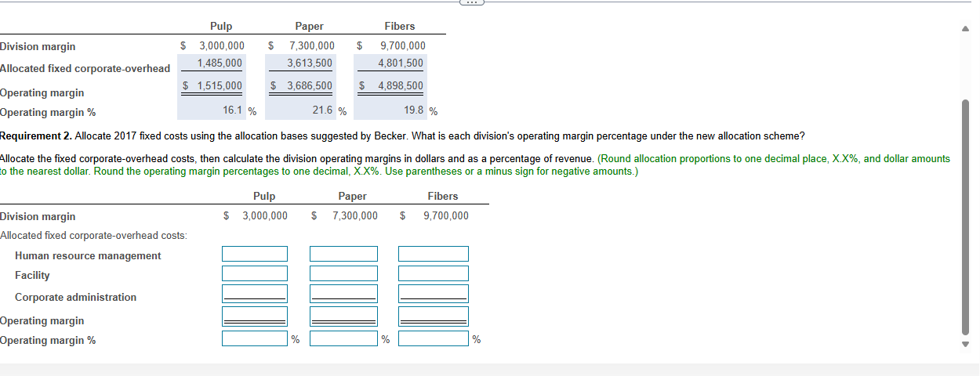This screenshot has width=980, height=376.
Task: Select the Paper Facility input field
Action: click(x=343, y=273)
